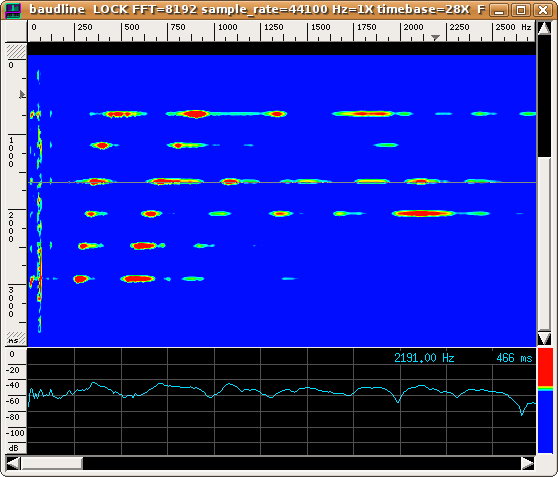Click the gray cursor line in spectrogram
558x477 pixels.
pos(282,182)
